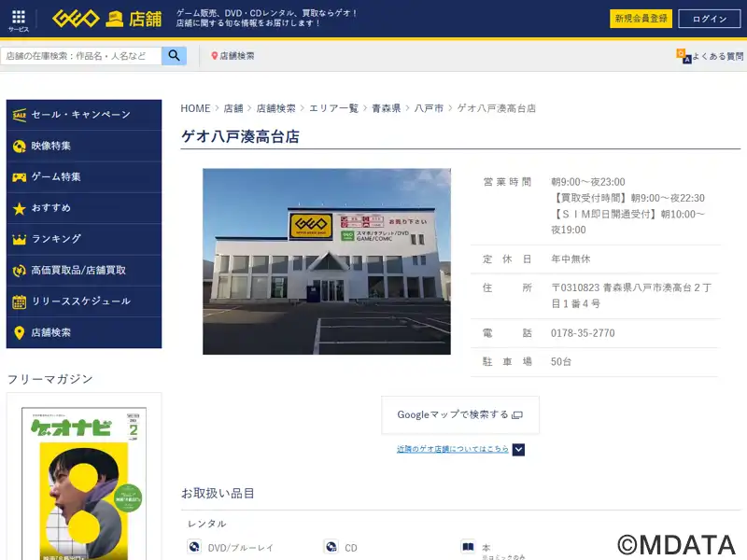The height and width of the screenshot is (560, 747).
Task: Click the star icon for おすすめ
Action: [19, 208]
